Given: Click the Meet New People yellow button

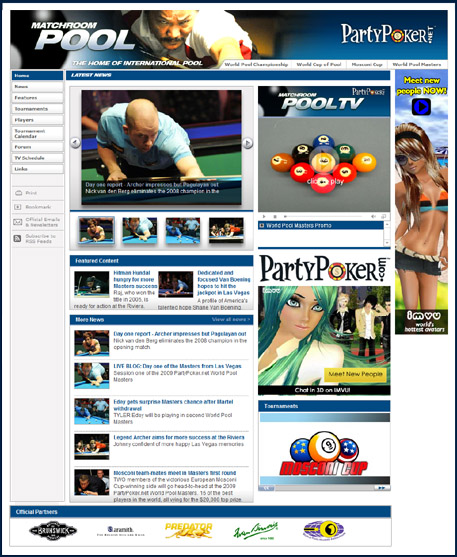Looking at the screenshot, I should [355, 374].
